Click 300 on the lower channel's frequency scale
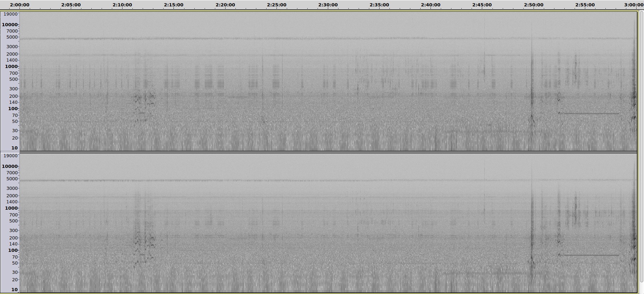The height and width of the screenshot is (294, 644). click(x=13, y=231)
